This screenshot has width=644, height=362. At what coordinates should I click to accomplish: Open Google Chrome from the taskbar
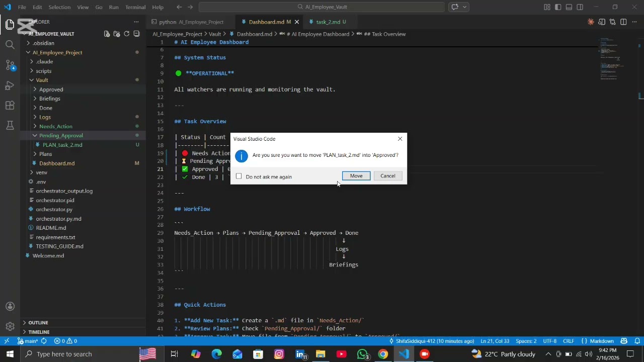tap(383, 354)
